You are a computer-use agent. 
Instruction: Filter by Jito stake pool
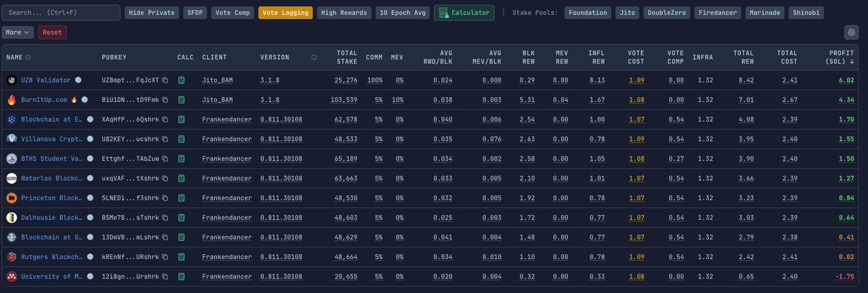click(629, 13)
